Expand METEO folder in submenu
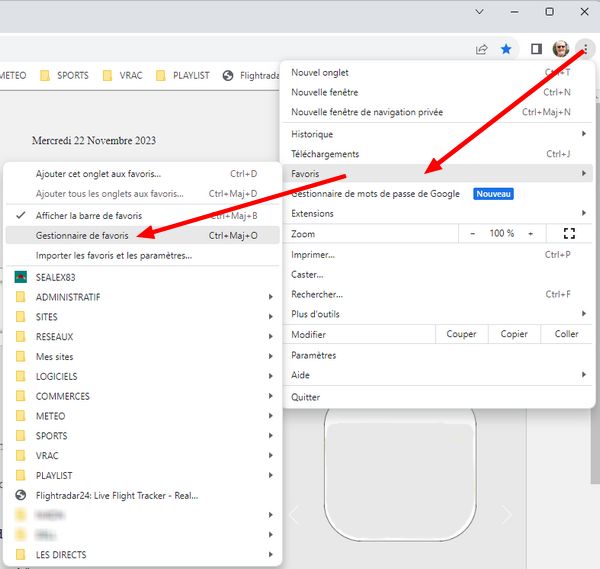The width and height of the screenshot is (600, 569). 142,416
